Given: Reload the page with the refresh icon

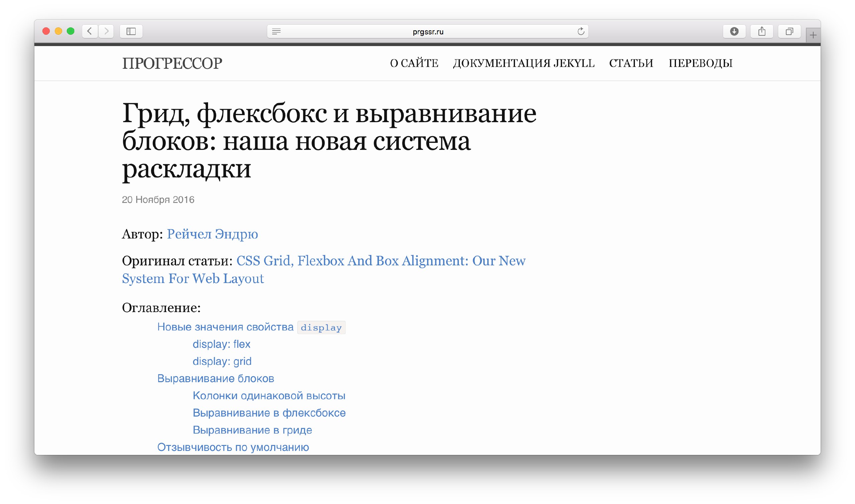Looking at the screenshot, I should 581,31.
